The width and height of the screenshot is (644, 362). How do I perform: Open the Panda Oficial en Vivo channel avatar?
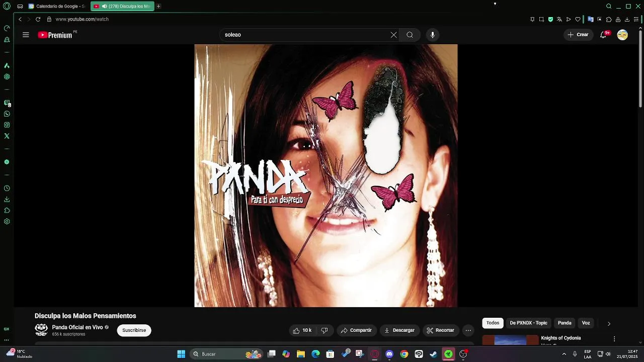click(x=41, y=330)
